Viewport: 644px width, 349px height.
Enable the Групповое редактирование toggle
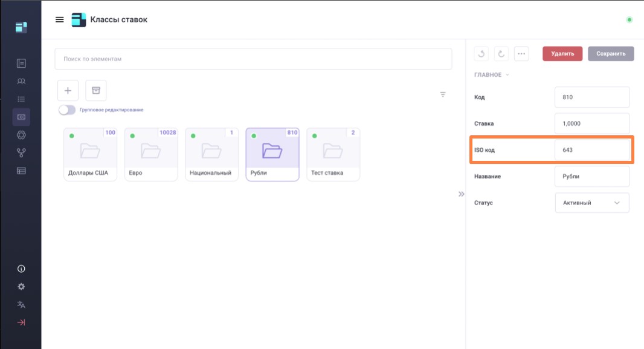tap(67, 110)
